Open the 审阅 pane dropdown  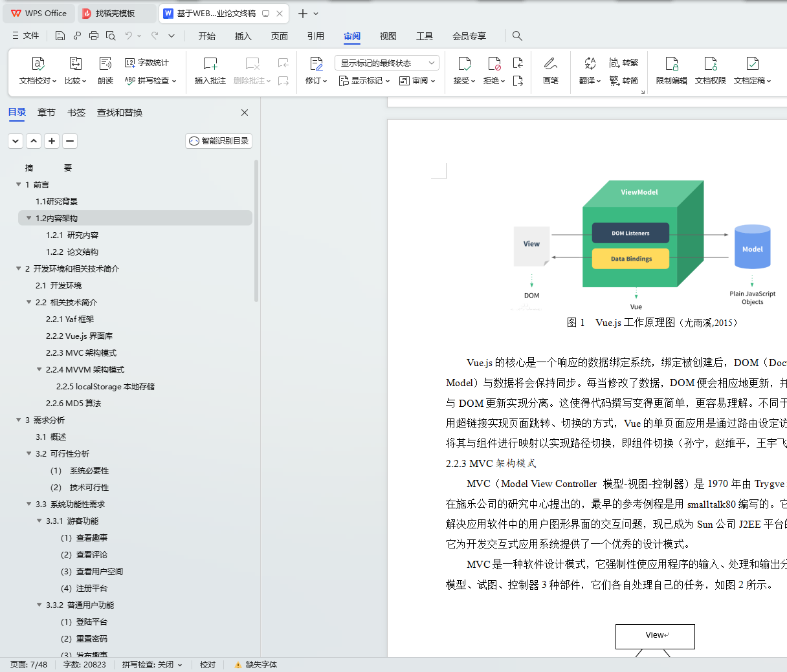(x=417, y=81)
